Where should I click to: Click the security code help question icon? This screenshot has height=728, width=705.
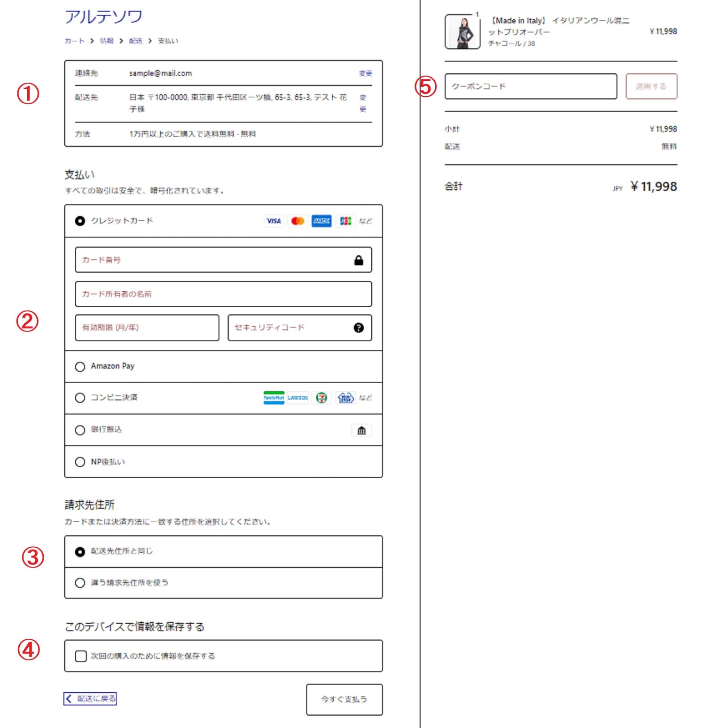[359, 328]
